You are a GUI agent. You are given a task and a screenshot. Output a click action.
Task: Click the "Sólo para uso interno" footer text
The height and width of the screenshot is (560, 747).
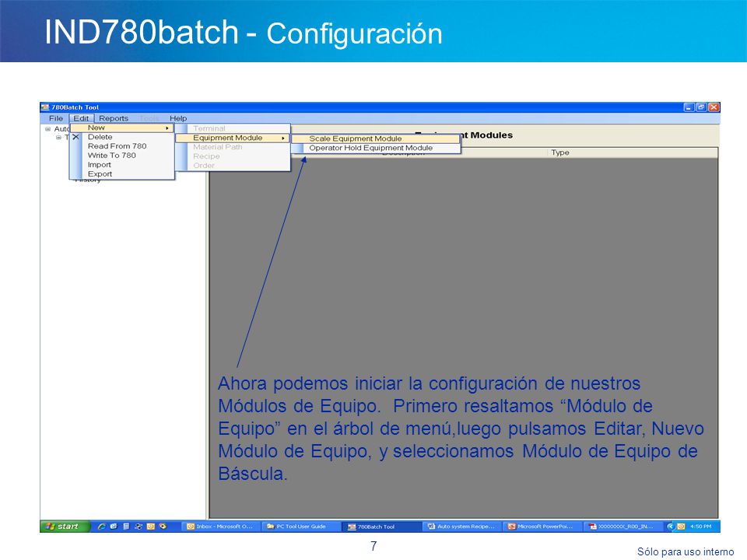pyautogui.click(x=686, y=551)
